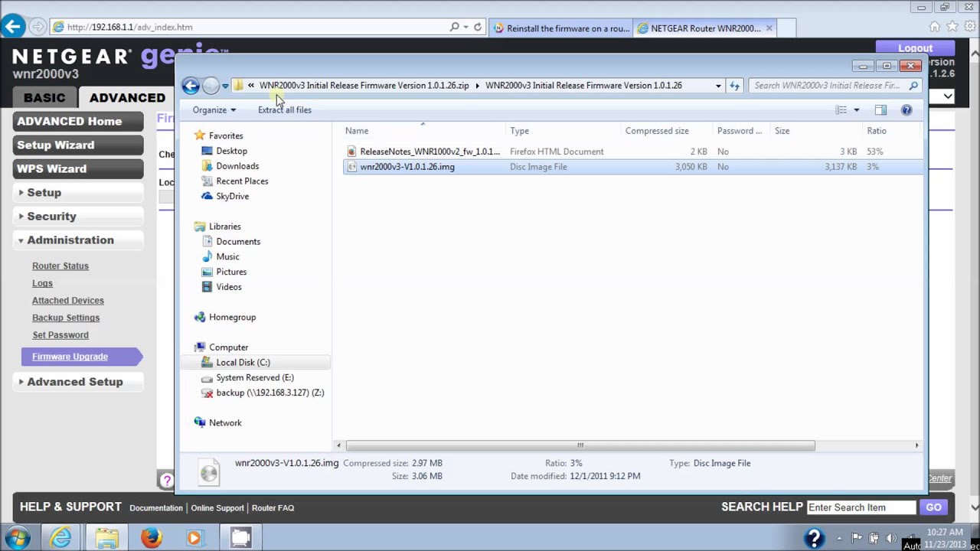Switch to the ADVANCED tab
Viewport: 980px width, 551px height.
pos(127,98)
